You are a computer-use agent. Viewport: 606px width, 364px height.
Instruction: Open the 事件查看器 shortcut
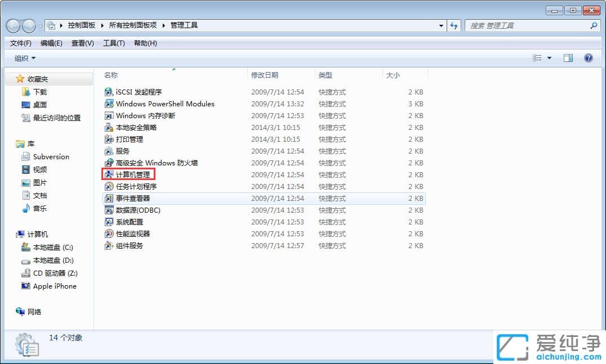tap(128, 198)
